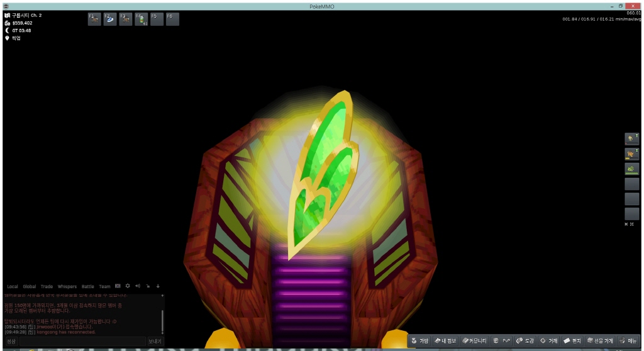The width and height of the screenshot is (644, 351).
Task: Open chat settings gear icon
Action: tap(128, 286)
